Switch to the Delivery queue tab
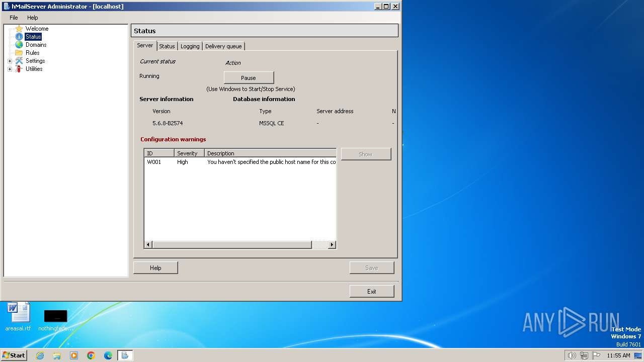Viewport: 644px width, 362px height. point(223,46)
